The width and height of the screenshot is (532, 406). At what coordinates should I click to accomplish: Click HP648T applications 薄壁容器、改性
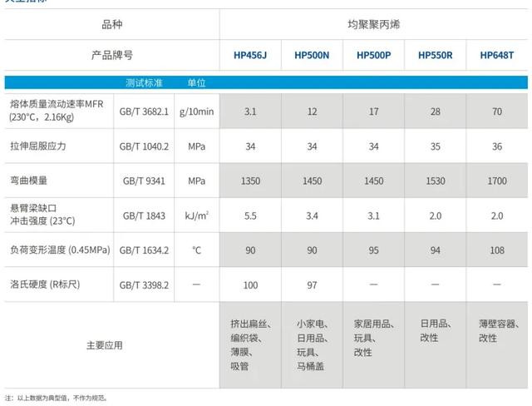click(x=499, y=330)
